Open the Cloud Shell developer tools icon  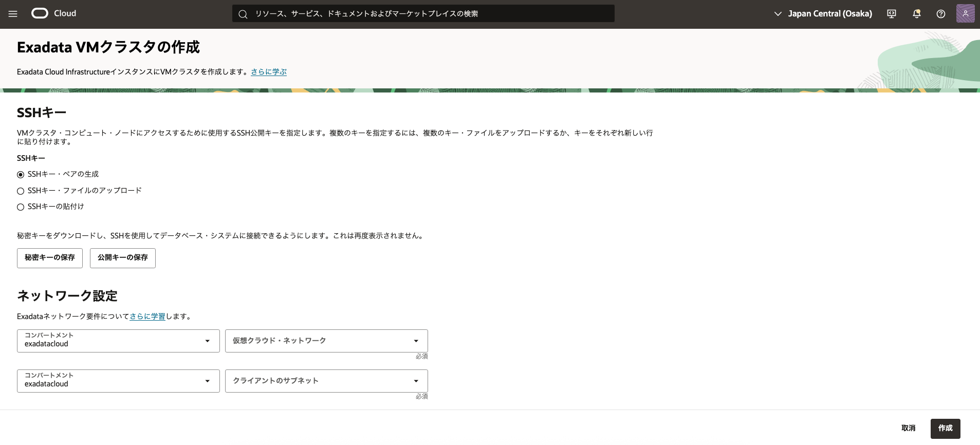tap(892, 14)
